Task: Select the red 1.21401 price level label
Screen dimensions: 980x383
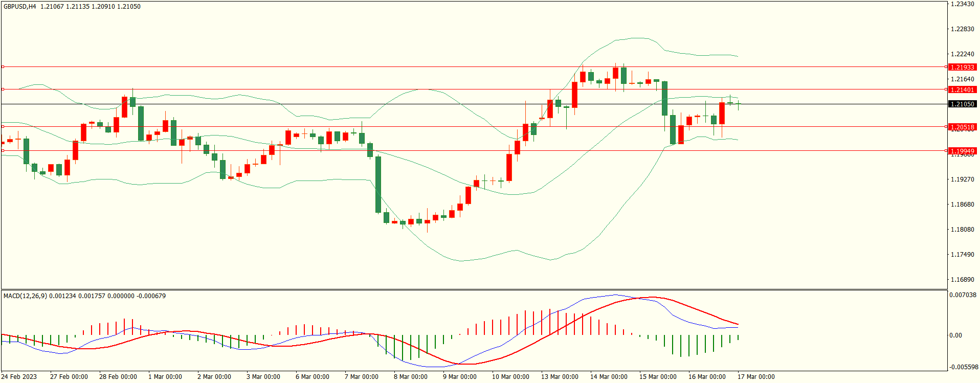Action: pyautogui.click(x=962, y=89)
